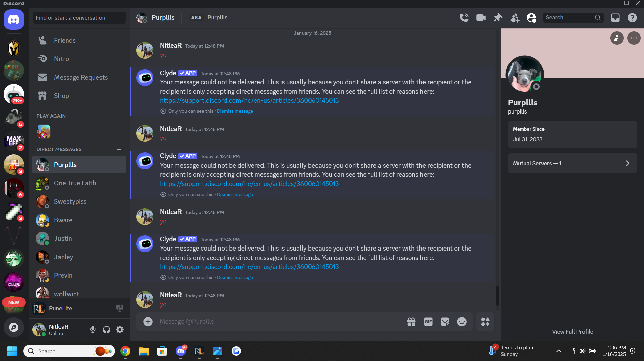Click the Windows Start button
644x361 pixels.
(x=12, y=351)
